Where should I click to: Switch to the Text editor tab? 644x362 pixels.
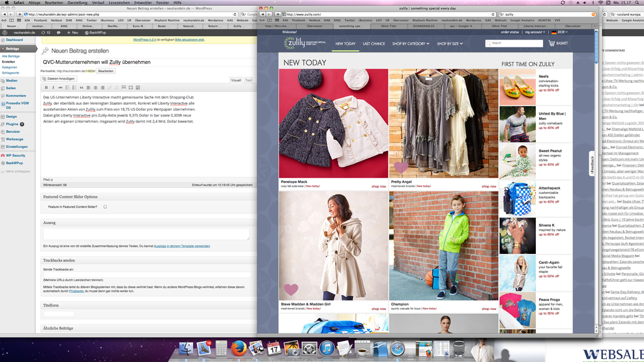248,81
